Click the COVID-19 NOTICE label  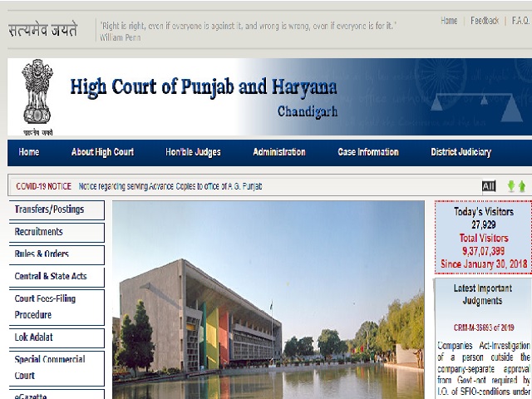point(43,186)
